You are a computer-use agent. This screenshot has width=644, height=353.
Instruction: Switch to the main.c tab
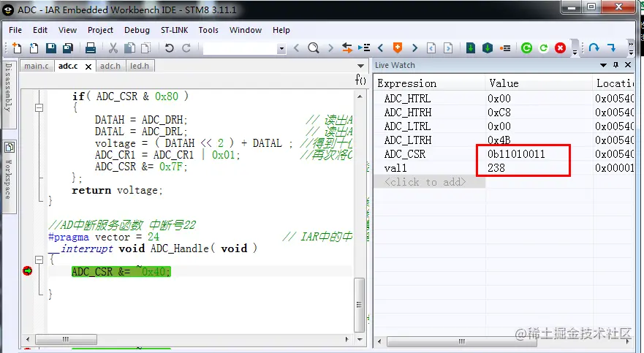click(x=37, y=66)
